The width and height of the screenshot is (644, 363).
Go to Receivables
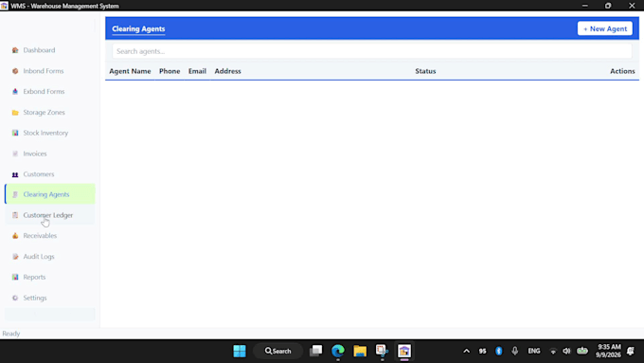[49, 236]
